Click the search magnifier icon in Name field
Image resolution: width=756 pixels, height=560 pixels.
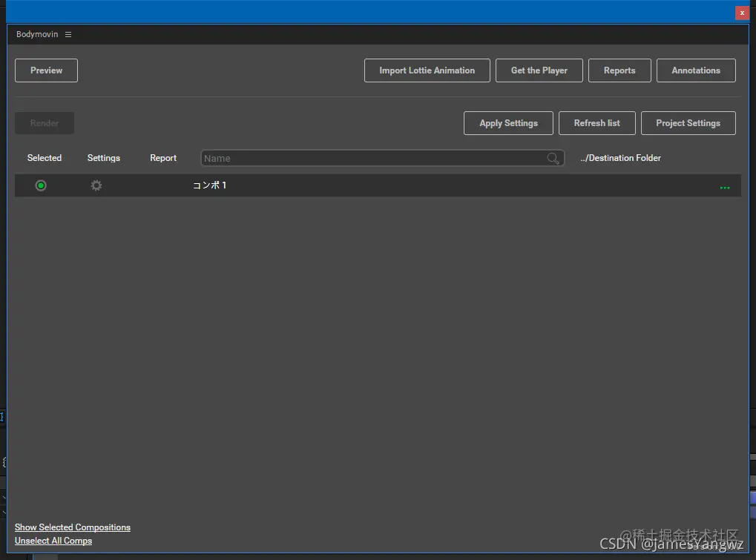click(553, 158)
